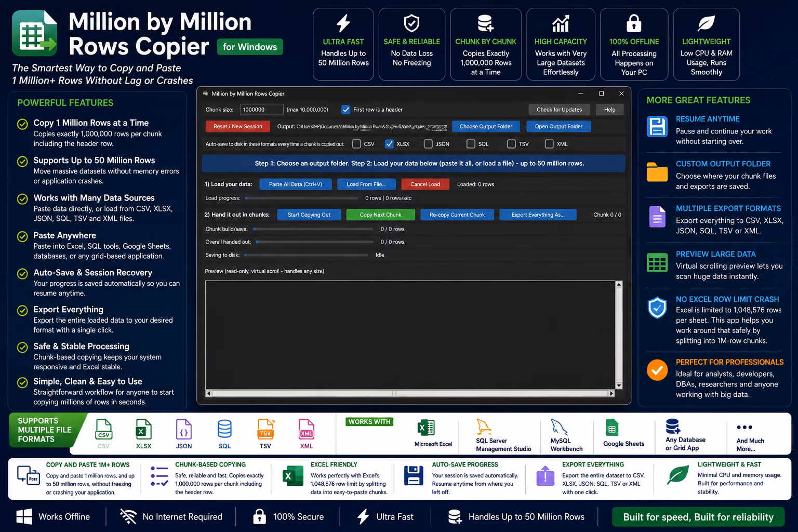
Task: Click the empty preview pane
Action: tap(410, 335)
